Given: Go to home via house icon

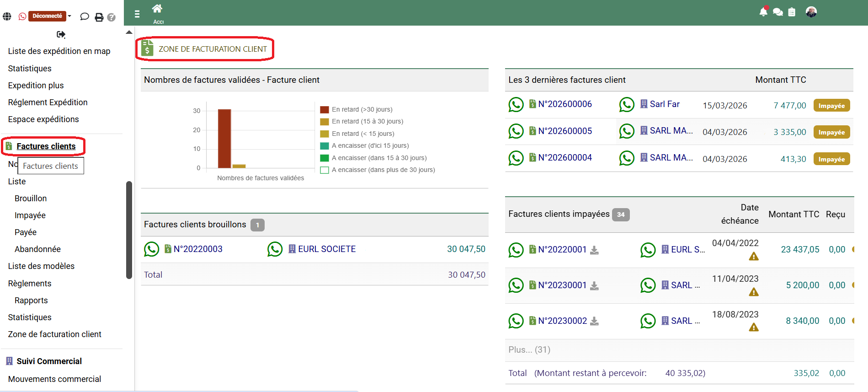Looking at the screenshot, I should (157, 9).
